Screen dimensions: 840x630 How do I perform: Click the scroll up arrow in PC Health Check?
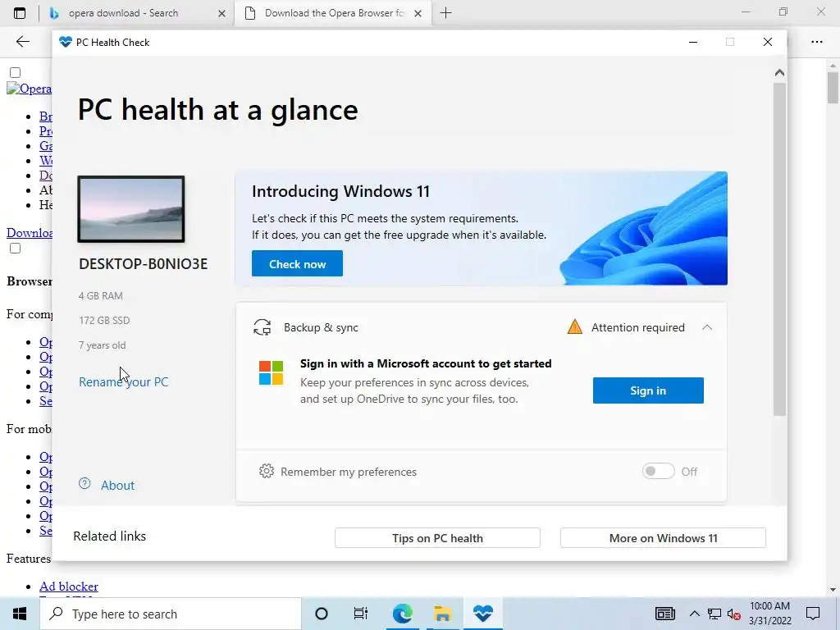[779, 73]
